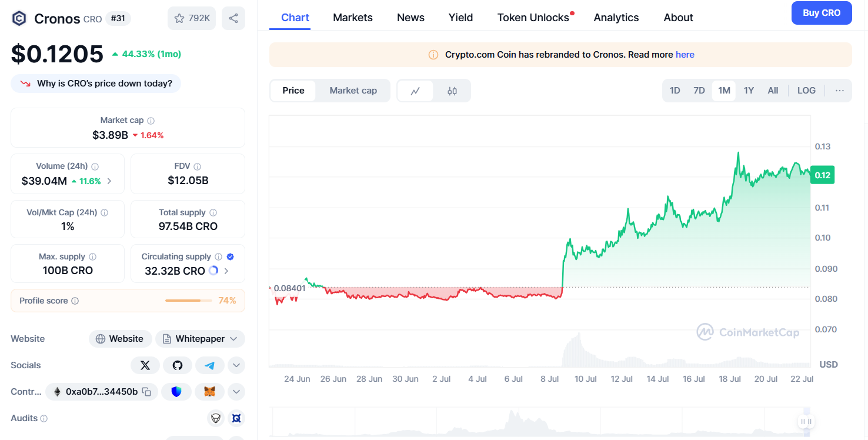Expand Circulating supply details arrow

point(226,271)
